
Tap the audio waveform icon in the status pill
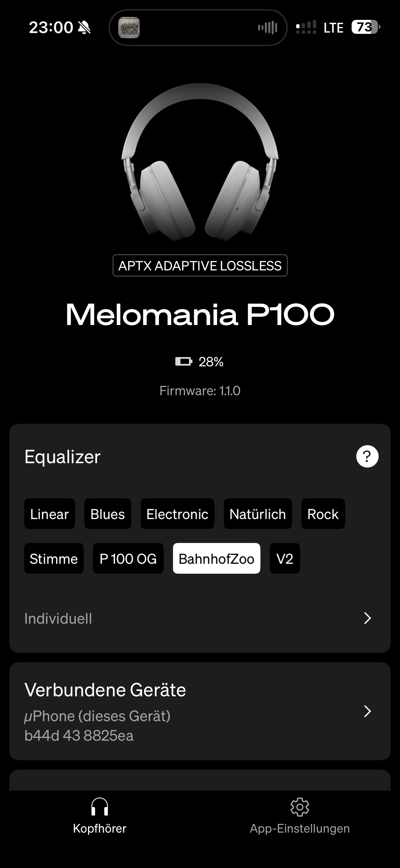pos(268,27)
